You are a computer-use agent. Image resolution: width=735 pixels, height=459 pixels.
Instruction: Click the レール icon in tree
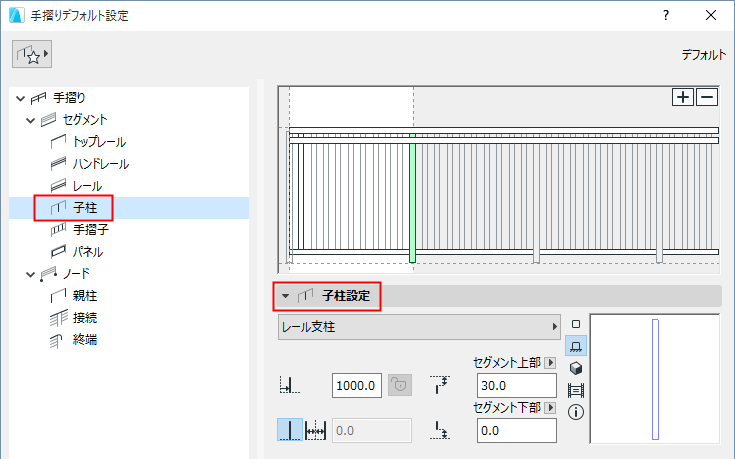coord(58,186)
